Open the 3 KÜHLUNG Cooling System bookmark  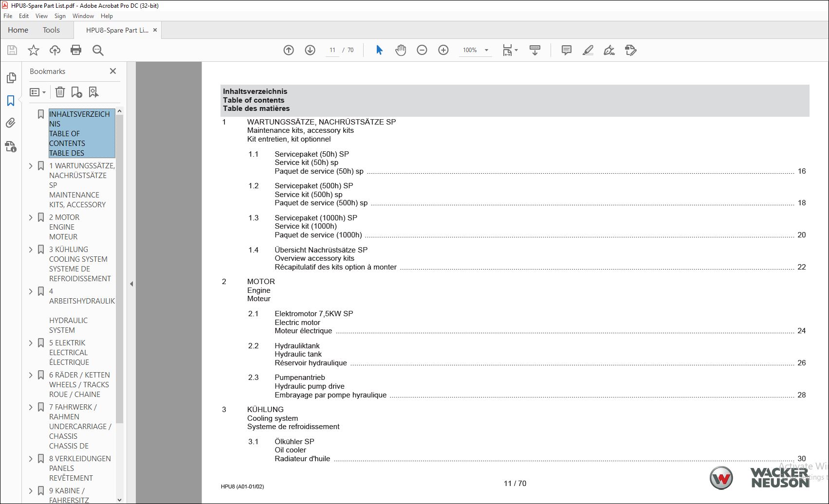[80, 264]
